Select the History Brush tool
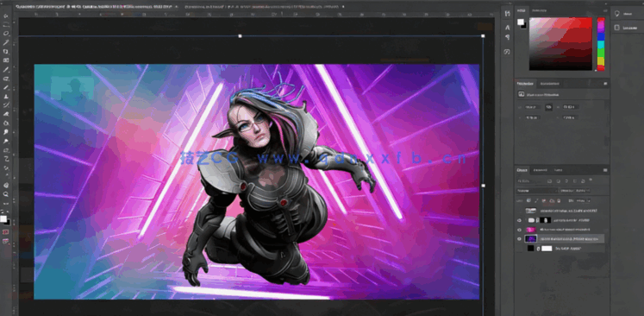 tap(6, 105)
